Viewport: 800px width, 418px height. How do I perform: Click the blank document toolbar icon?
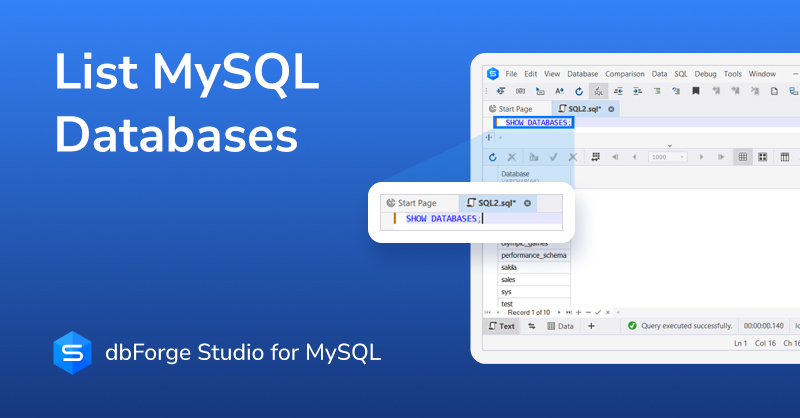[774, 91]
